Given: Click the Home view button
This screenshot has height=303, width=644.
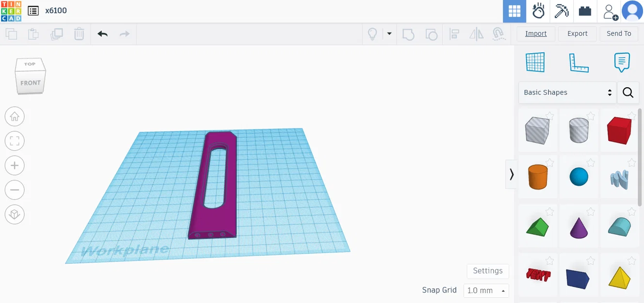Looking at the screenshot, I should click(x=15, y=116).
